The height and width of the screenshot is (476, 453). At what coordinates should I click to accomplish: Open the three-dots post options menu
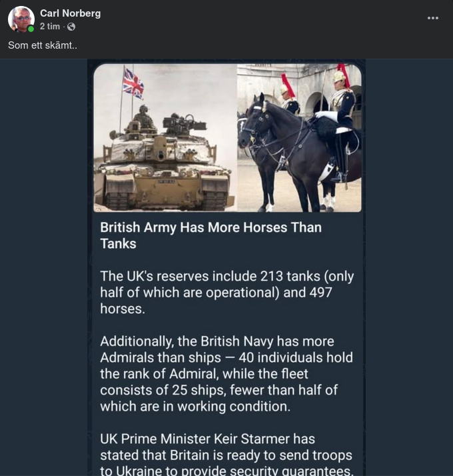433,18
